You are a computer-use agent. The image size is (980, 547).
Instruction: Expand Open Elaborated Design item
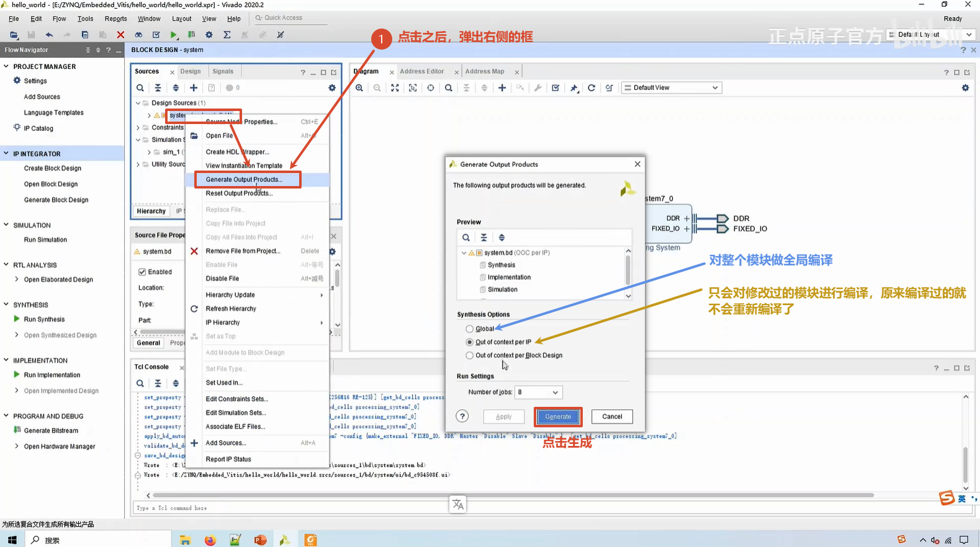[x=17, y=279]
